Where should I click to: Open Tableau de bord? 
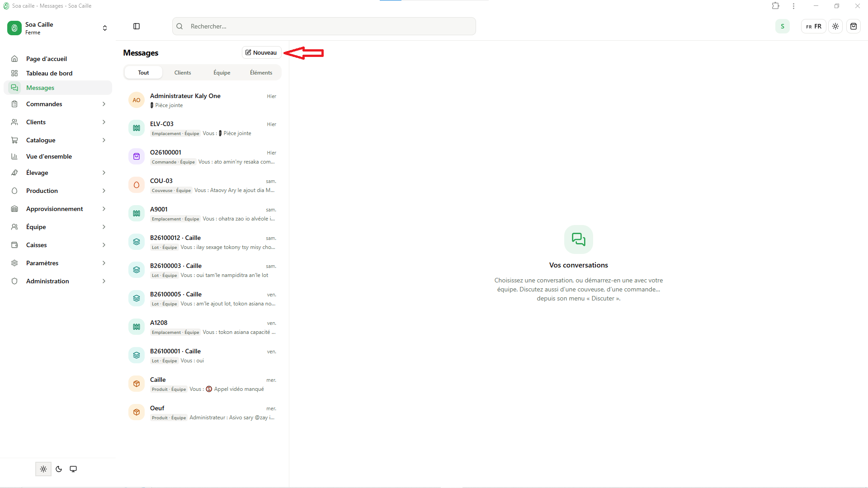[58, 73]
